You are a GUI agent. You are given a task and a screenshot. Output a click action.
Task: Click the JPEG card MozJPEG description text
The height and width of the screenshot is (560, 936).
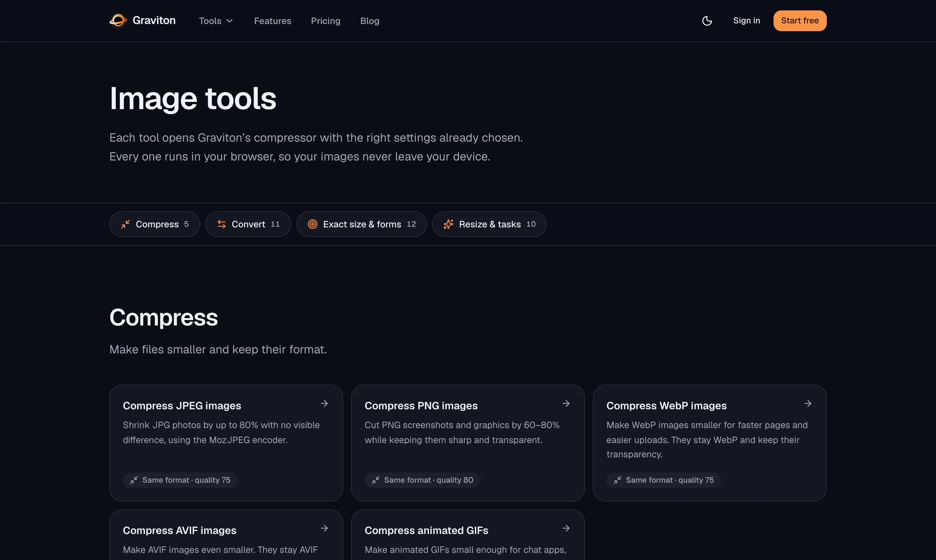pos(221,432)
